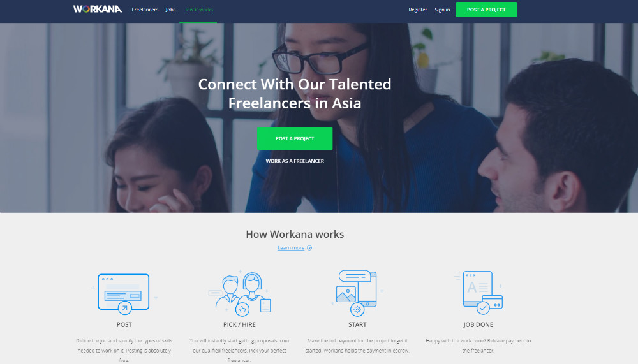Open the Register link
The width and height of the screenshot is (638, 364).
click(x=417, y=10)
